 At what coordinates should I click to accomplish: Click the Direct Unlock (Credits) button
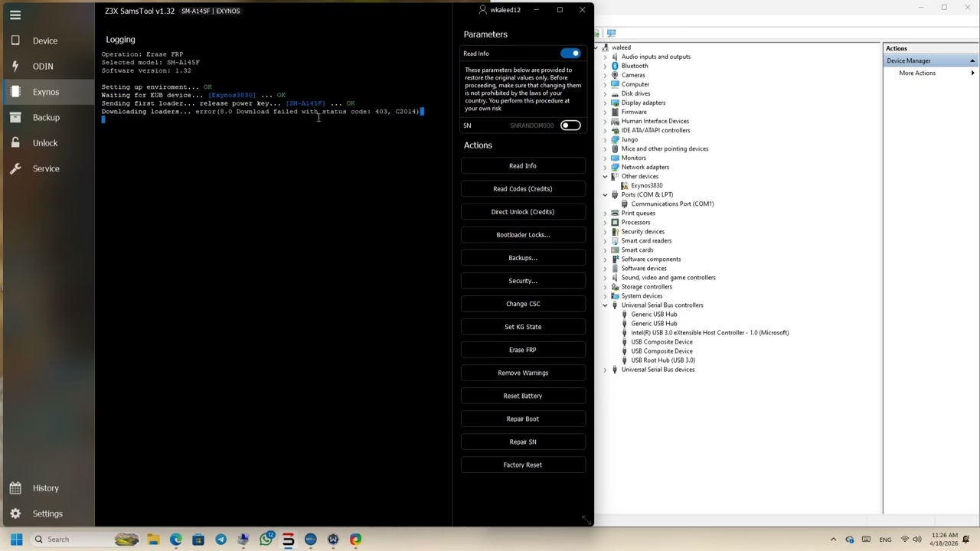(523, 212)
